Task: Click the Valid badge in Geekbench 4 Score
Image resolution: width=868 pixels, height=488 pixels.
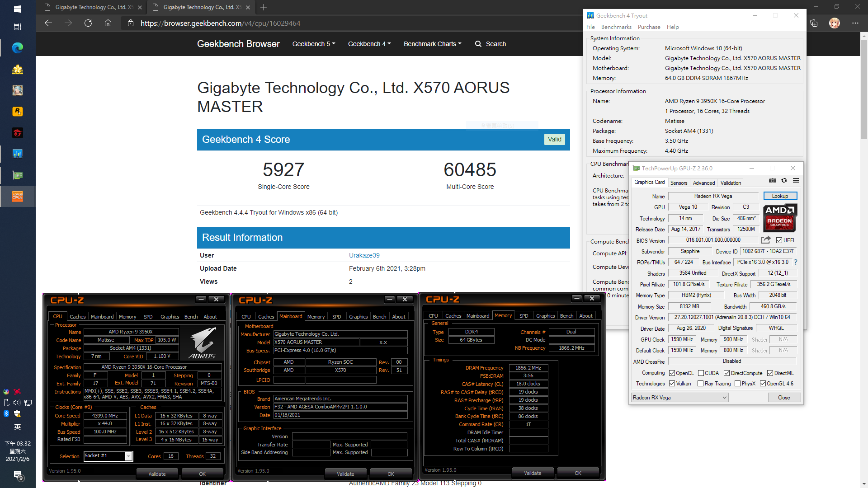Action: [554, 139]
